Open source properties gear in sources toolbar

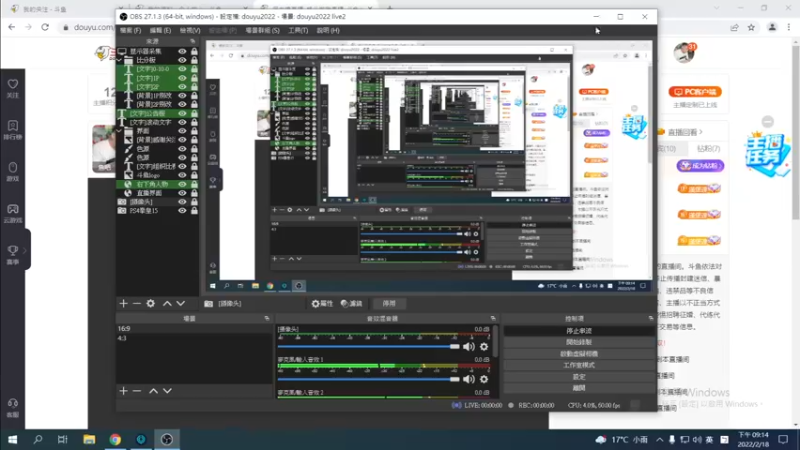click(151, 304)
